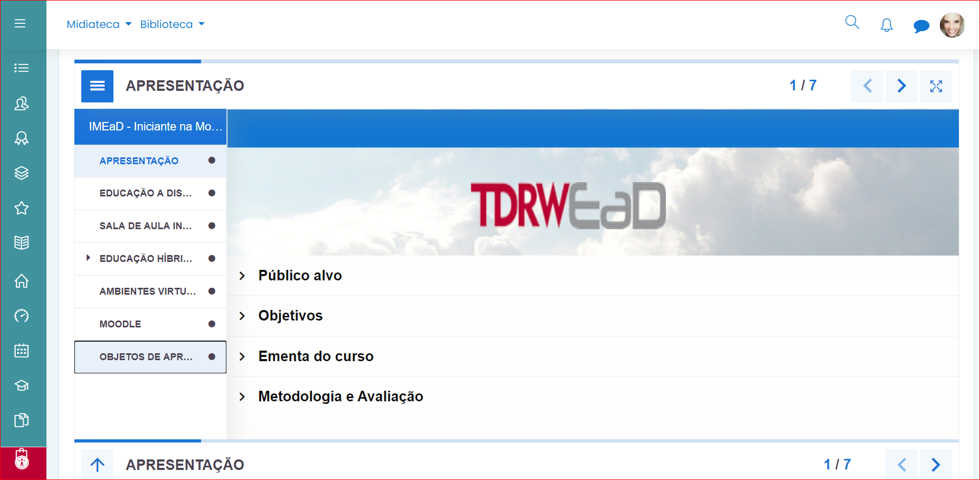Click the award ribbon badge icon
Image resolution: width=980 pixels, height=480 pixels.
(21, 138)
